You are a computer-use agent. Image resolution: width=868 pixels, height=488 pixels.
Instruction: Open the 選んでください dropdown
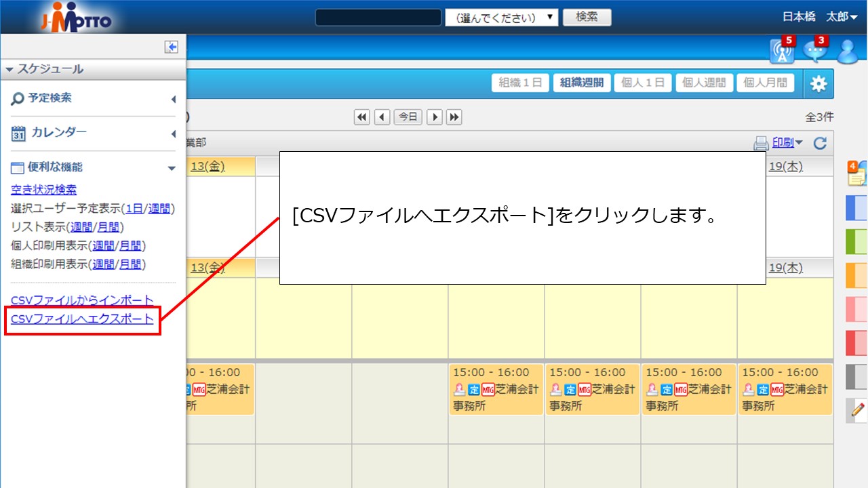pyautogui.click(x=501, y=18)
